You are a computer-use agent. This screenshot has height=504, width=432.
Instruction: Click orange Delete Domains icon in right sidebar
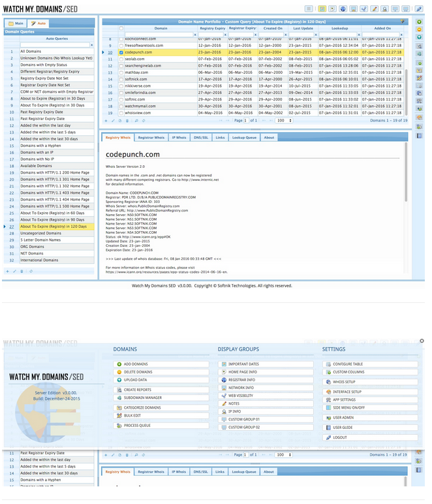click(x=419, y=29)
